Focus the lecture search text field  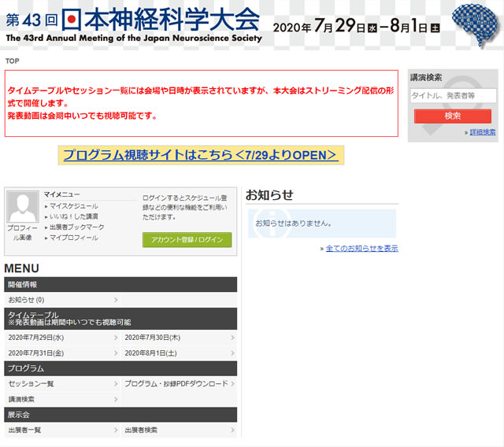click(454, 96)
